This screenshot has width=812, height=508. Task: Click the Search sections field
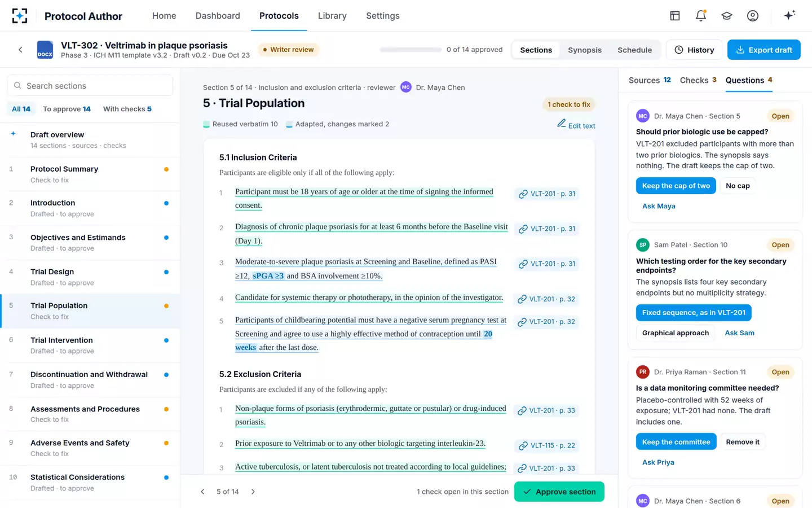click(x=90, y=86)
